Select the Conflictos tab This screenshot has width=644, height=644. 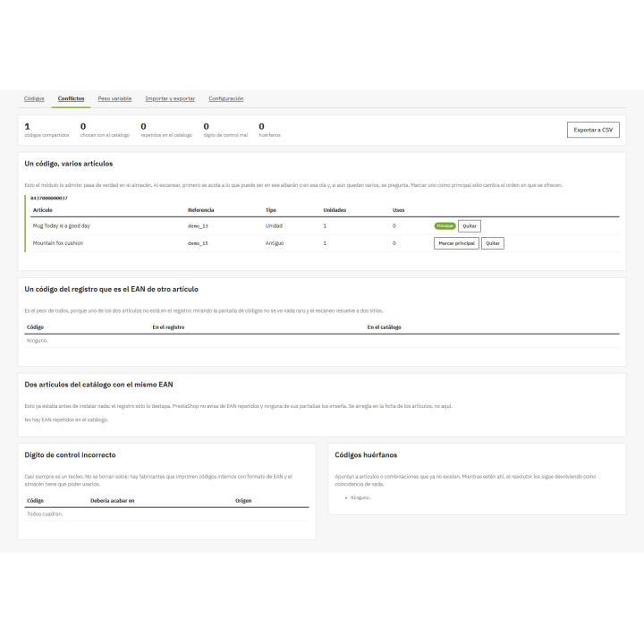[71, 98]
